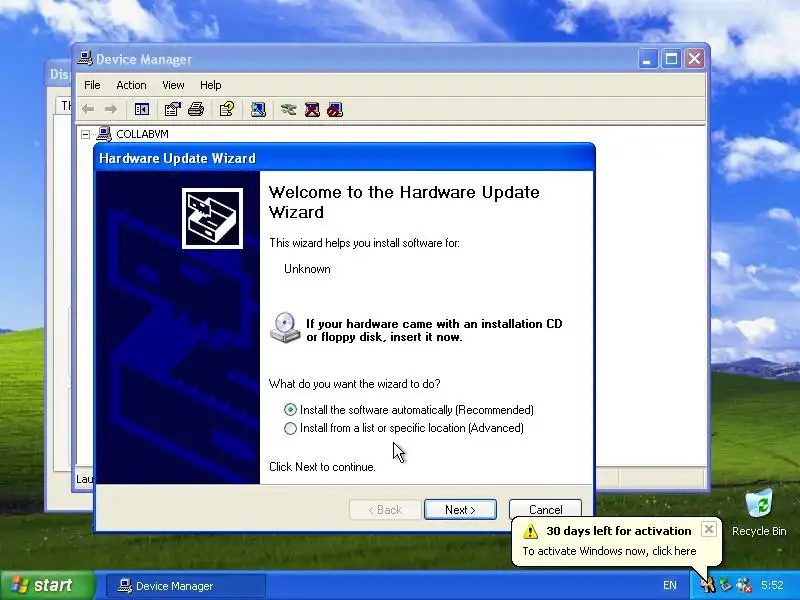Image resolution: width=800 pixels, height=600 pixels.
Task: Click the Update Driver toolbar icon
Action: (288, 109)
